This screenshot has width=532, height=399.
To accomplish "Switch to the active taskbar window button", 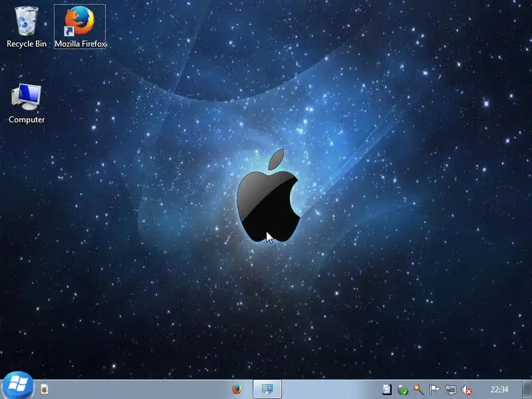I will point(267,389).
